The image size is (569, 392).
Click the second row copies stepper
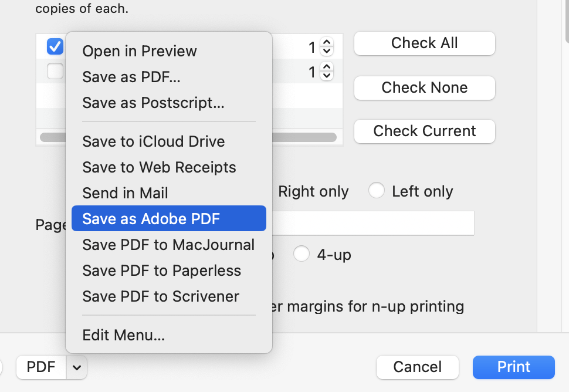point(327,72)
